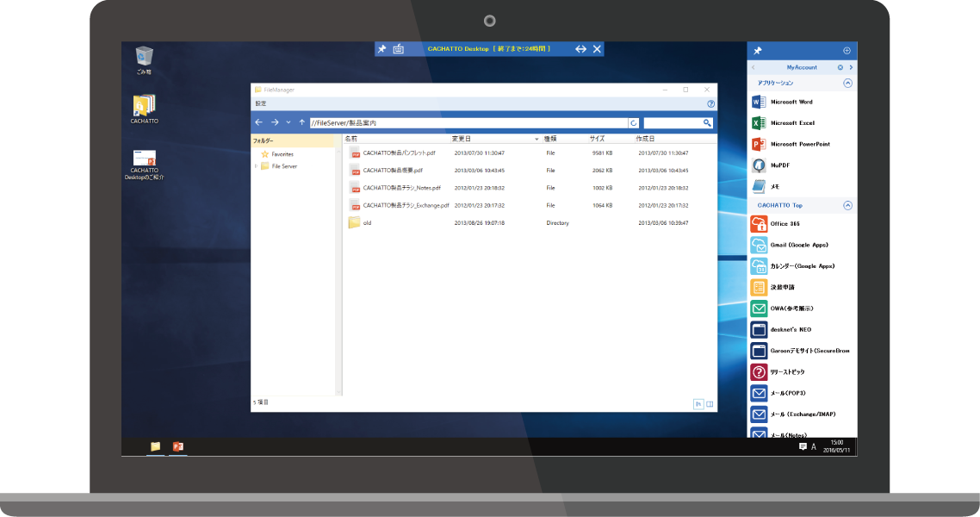Open the navigation history dropdown arrow
Image resolution: width=980 pixels, height=517 pixels.
288,122
